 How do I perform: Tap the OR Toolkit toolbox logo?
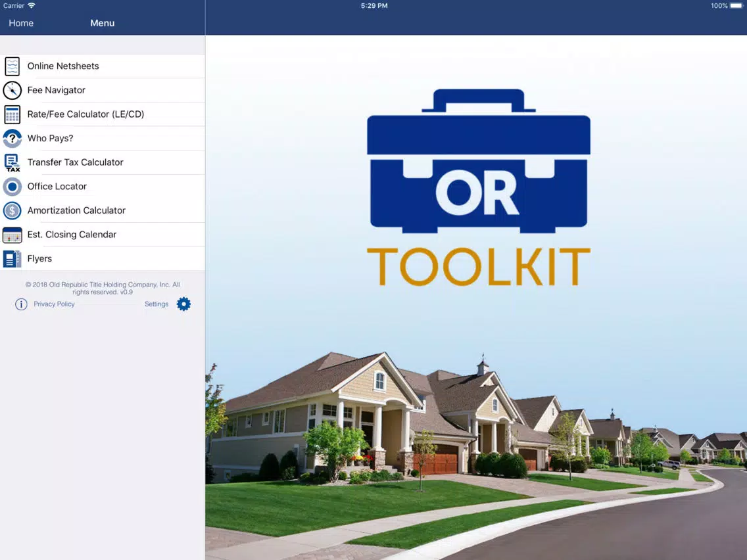click(478, 161)
